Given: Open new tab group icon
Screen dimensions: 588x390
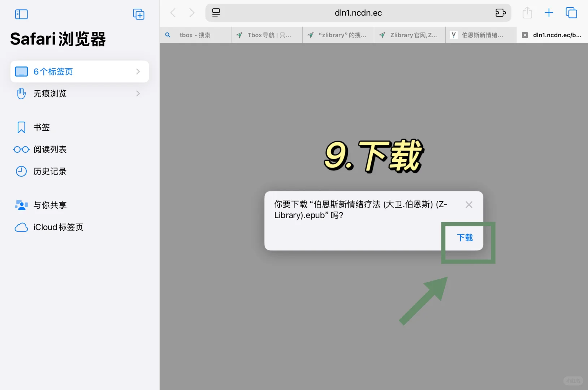Looking at the screenshot, I should tap(139, 14).
